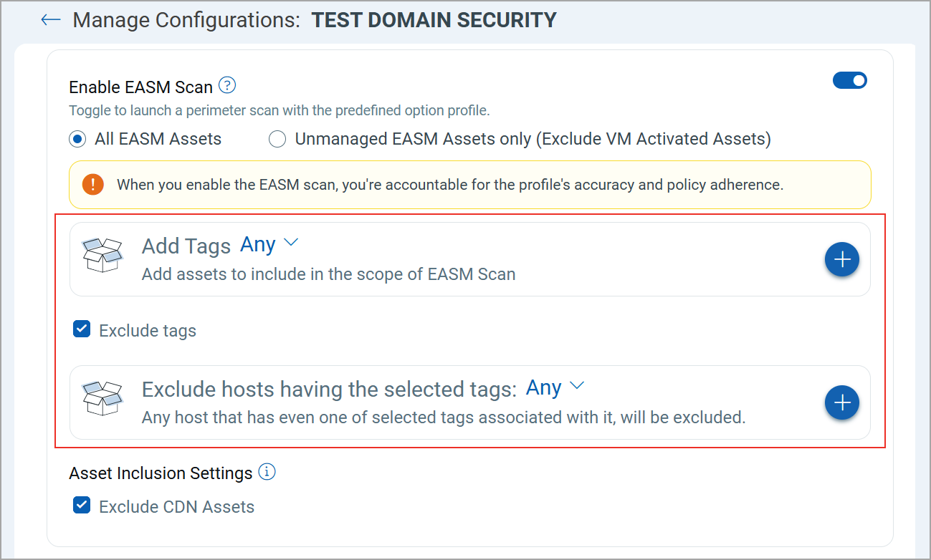Uncheck the Exclude tags checkbox
Image resolution: width=931 pixels, height=560 pixels.
coord(82,329)
